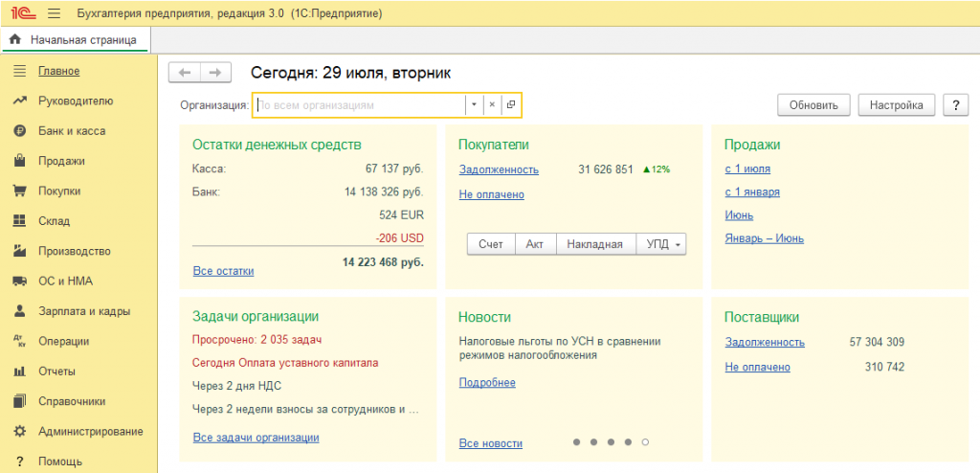Create a Накладная document

(595, 244)
